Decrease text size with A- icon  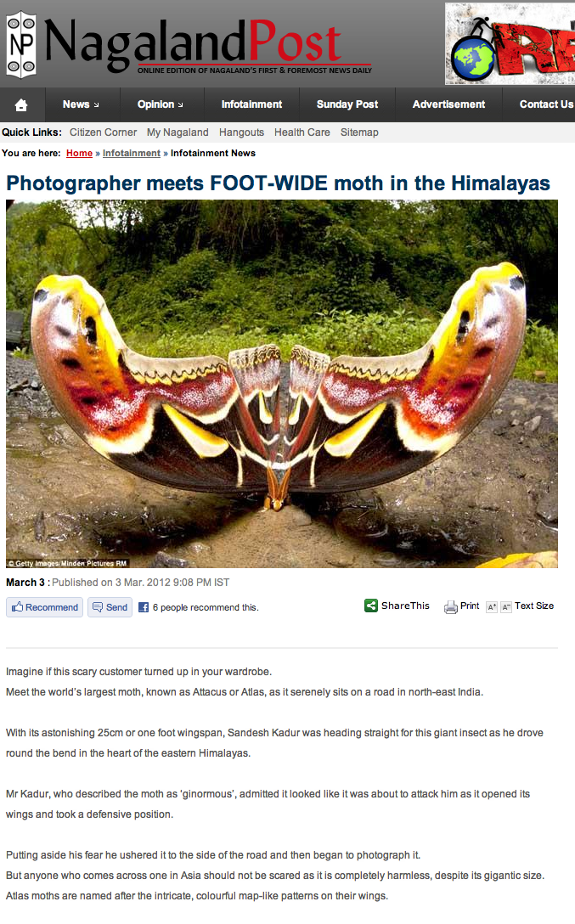click(506, 607)
